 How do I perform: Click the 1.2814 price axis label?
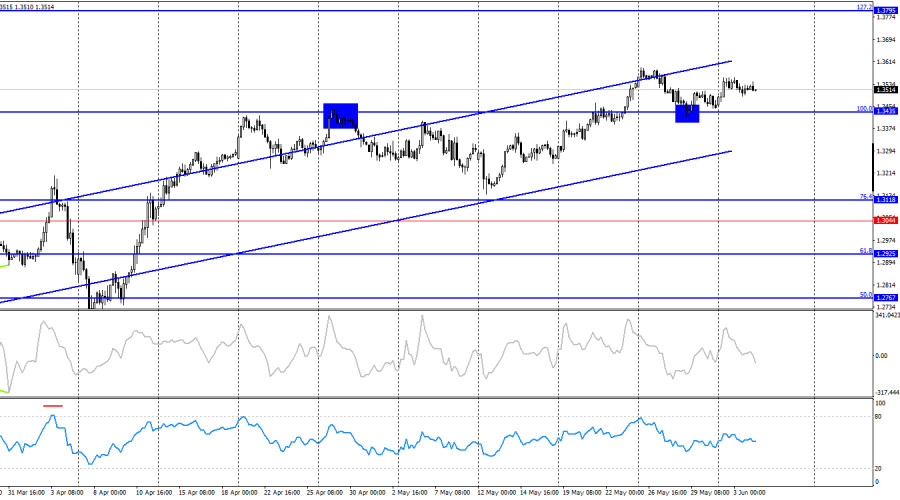(887, 285)
